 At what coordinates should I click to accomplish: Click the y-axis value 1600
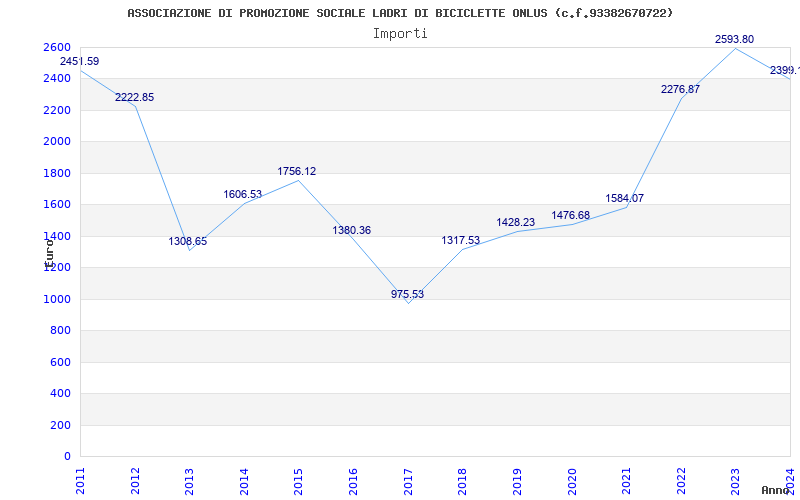point(57,205)
